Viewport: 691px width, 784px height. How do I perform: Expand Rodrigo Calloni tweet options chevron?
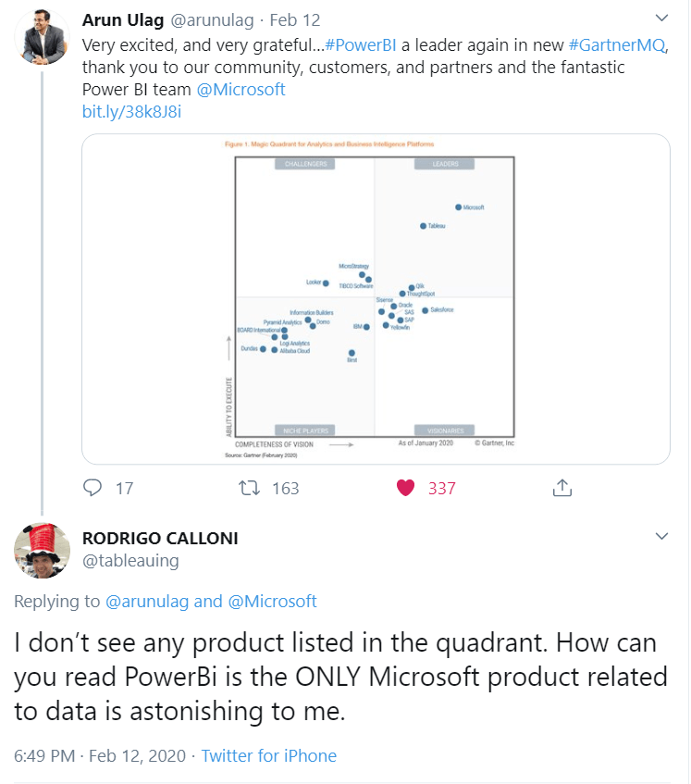661,537
